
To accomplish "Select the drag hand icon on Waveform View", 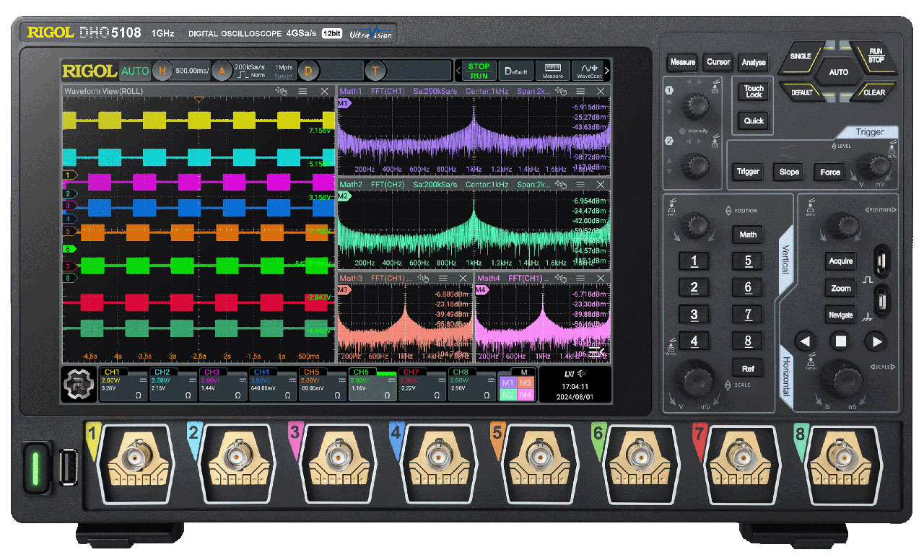I will click(x=281, y=89).
